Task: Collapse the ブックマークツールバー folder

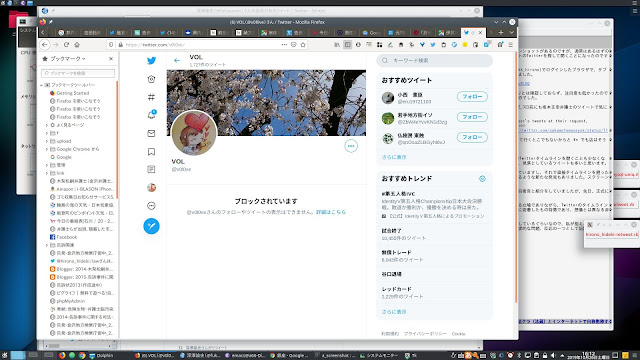Action: (x=41, y=85)
